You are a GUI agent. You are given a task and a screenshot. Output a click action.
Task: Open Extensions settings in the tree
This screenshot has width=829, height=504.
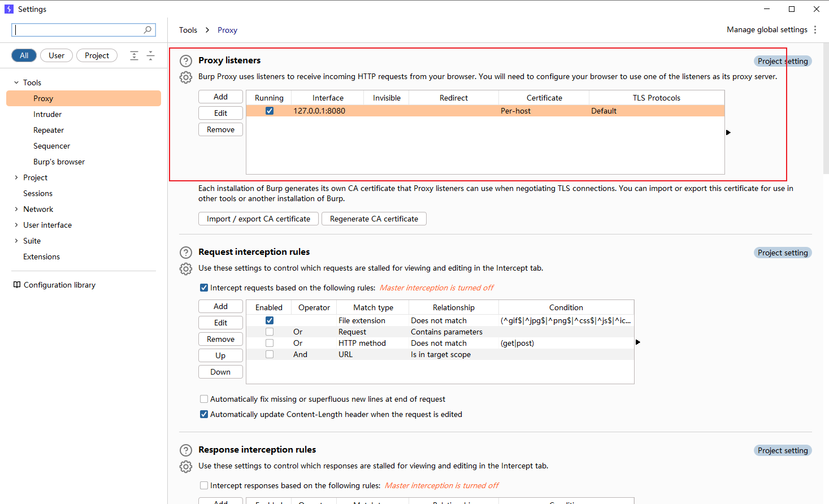click(41, 257)
